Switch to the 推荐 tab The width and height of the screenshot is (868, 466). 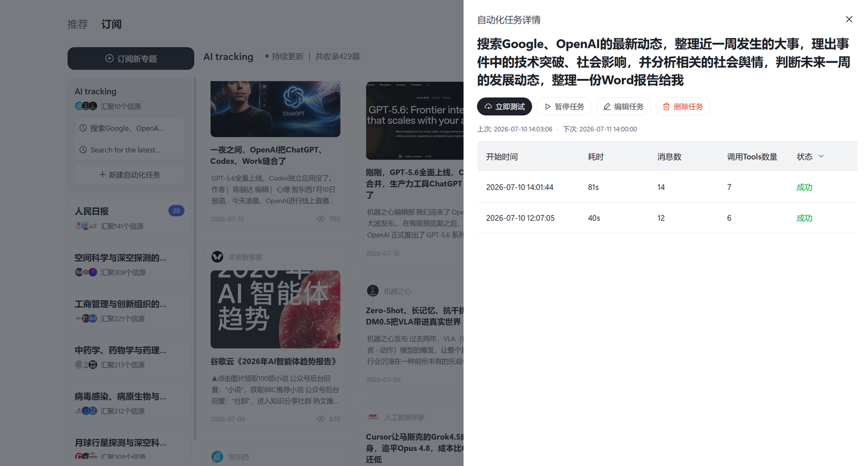coord(78,25)
